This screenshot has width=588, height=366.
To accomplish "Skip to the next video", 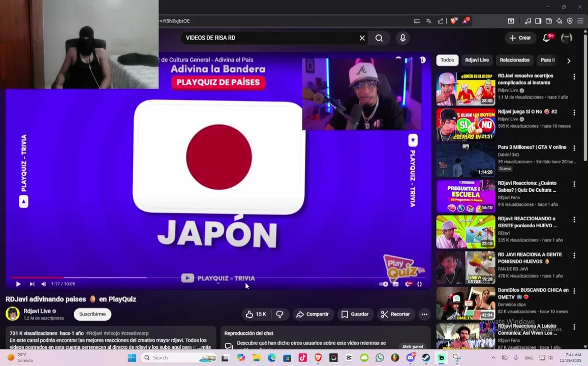I will 32,284.
